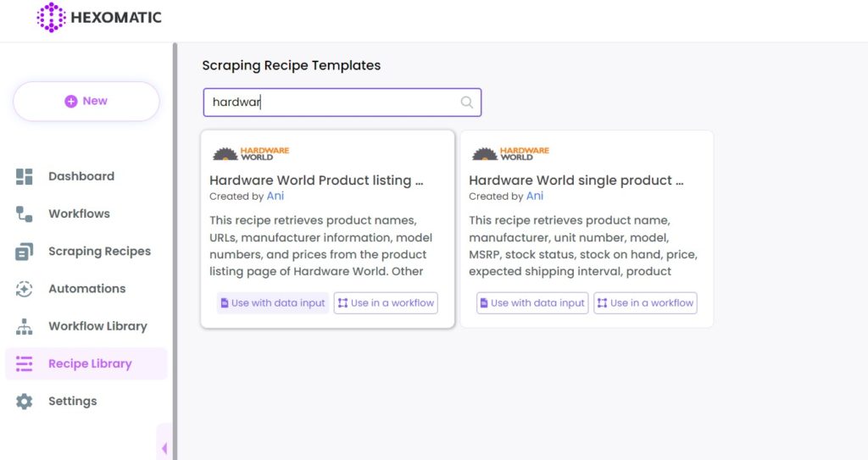This screenshot has height=460, width=868.
Task: Click the Settings gear icon
Action: tap(25, 402)
